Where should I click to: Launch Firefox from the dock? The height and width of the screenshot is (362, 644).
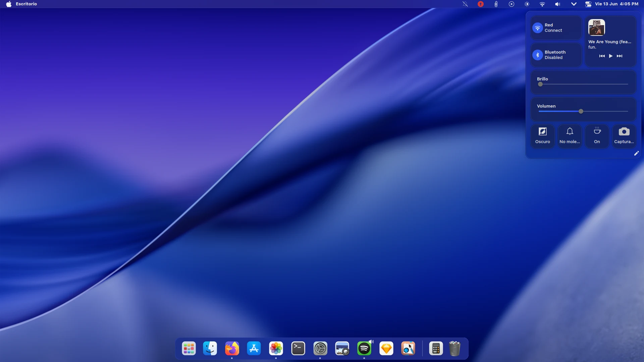(x=232, y=349)
